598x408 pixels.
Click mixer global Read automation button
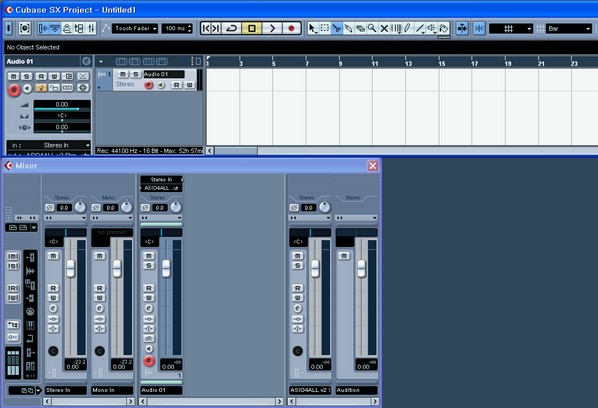tap(13, 288)
